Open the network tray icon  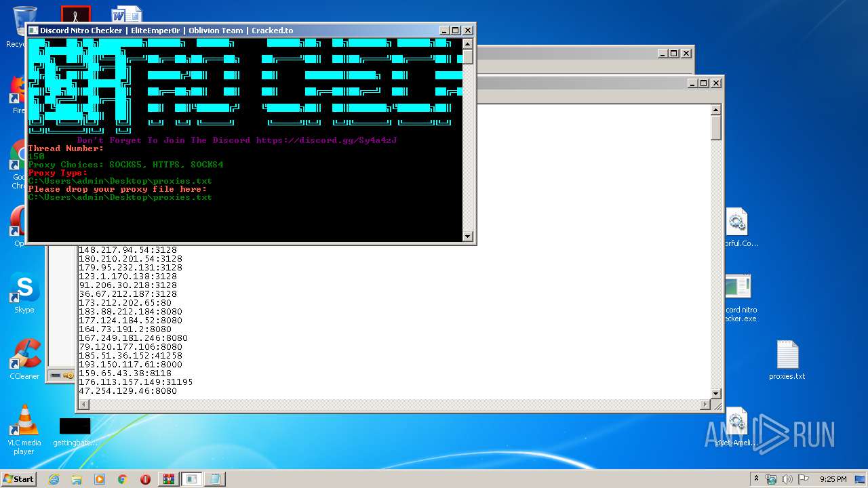tap(771, 479)
